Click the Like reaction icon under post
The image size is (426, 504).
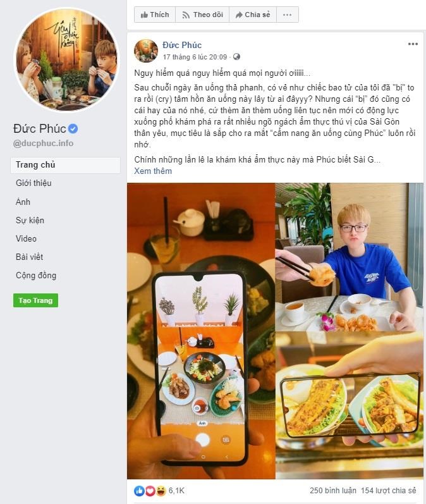point(139,491)
